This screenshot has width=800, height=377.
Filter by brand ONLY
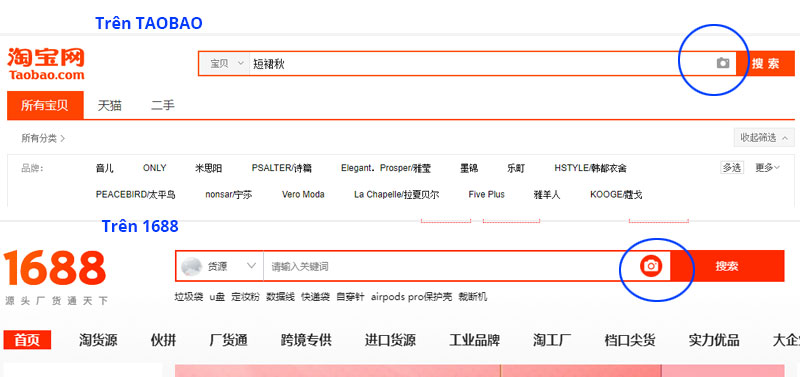pos(155,168)
